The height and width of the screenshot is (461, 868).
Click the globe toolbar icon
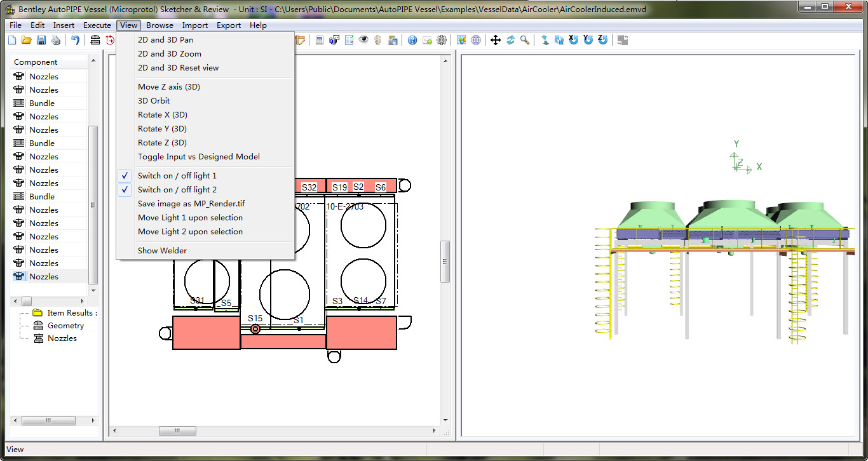[x=476, y=40]
